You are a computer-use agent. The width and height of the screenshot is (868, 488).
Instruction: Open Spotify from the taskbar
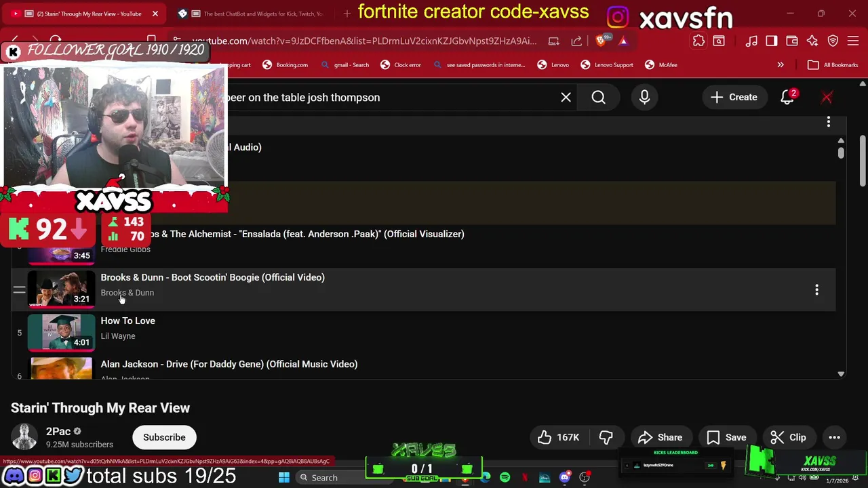[505, 477]
